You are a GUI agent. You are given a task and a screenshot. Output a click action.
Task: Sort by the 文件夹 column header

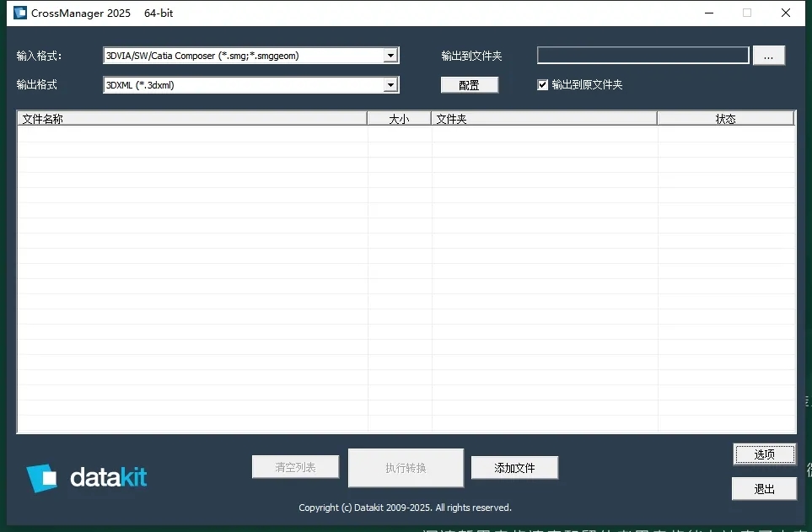coord(544,119)
